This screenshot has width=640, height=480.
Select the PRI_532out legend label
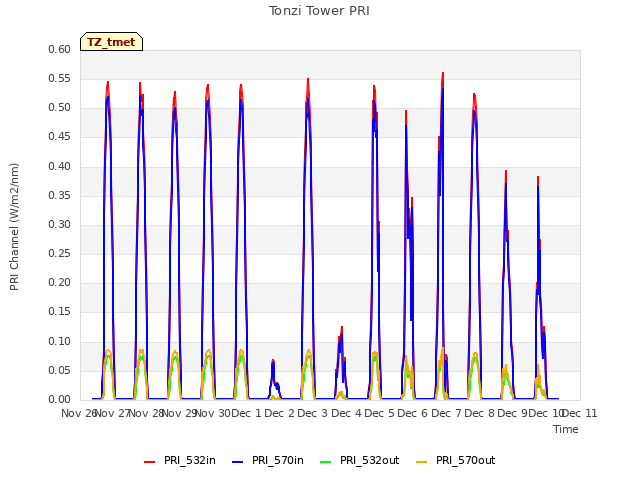pos(369,460)
